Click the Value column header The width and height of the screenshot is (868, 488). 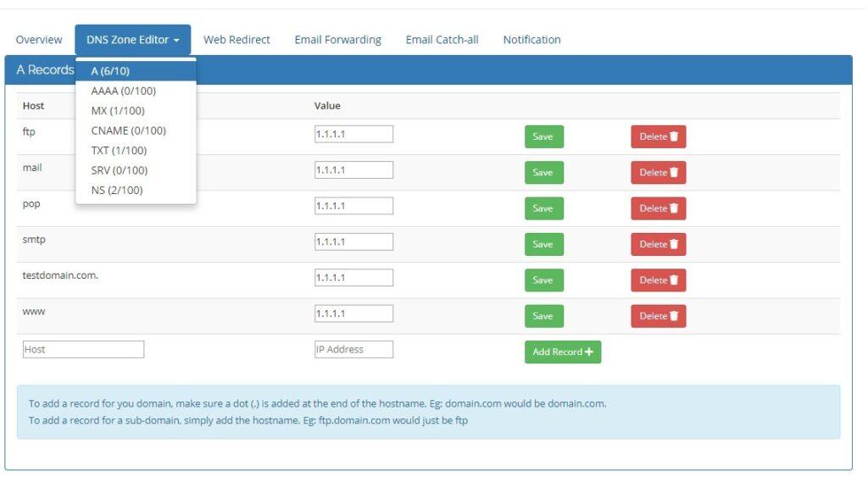point(327,106)
